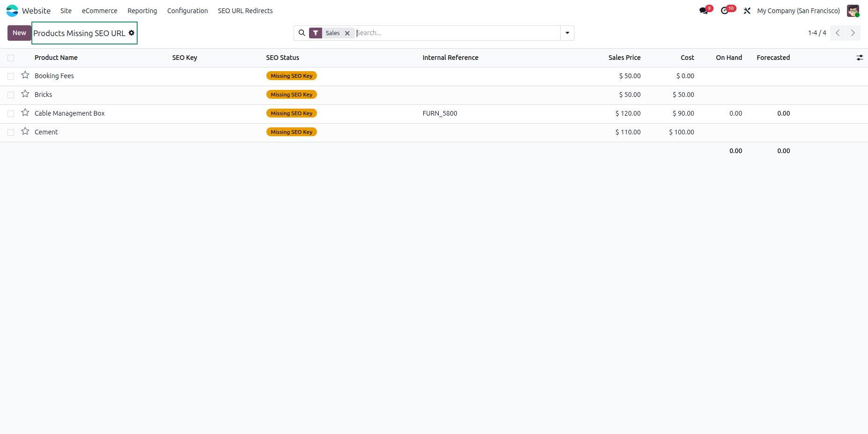Open the Website app home logo
Screen dimensions: 868x434
[12, 11]
